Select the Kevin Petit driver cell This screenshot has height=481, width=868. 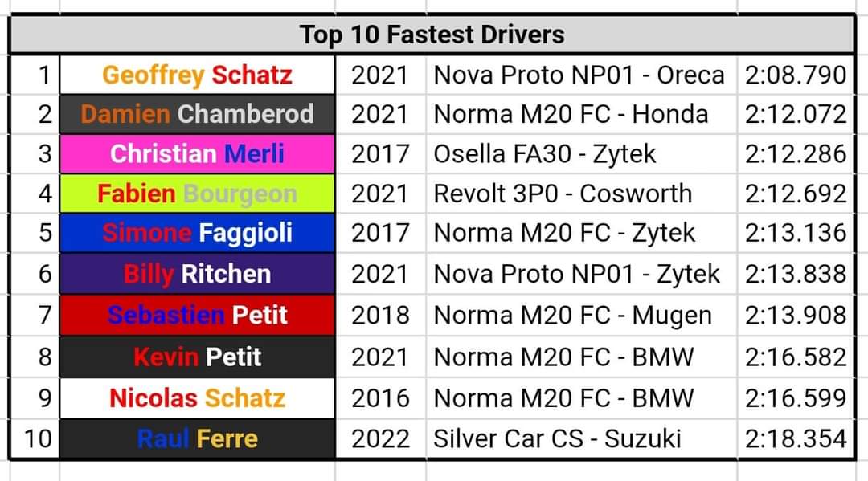(x=197, y=356)
